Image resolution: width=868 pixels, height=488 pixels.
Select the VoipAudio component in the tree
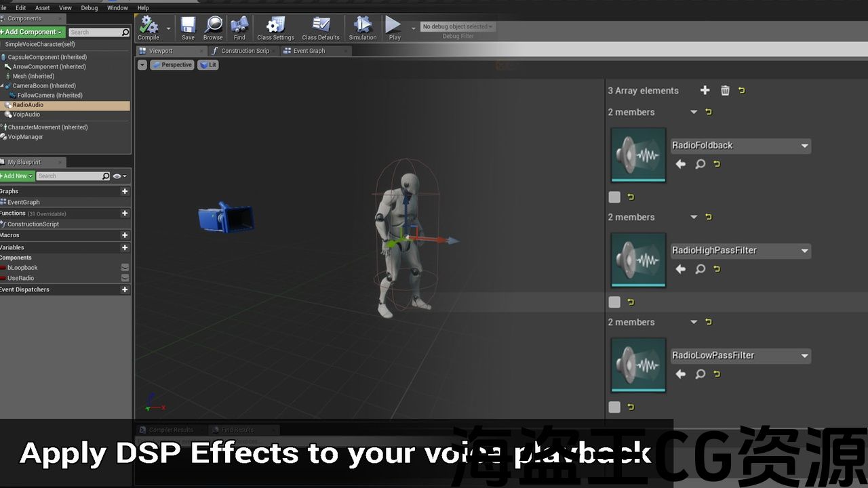[26, 115]
